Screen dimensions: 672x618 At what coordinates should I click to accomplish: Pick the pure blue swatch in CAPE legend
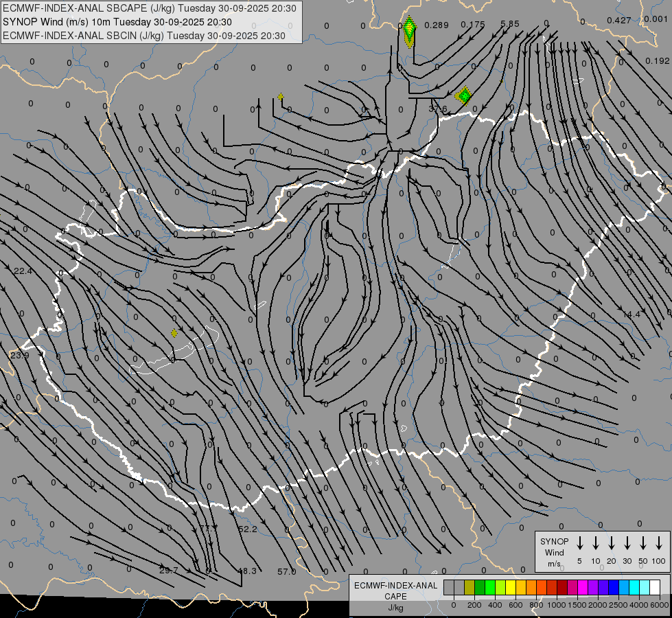coord(613,588)
